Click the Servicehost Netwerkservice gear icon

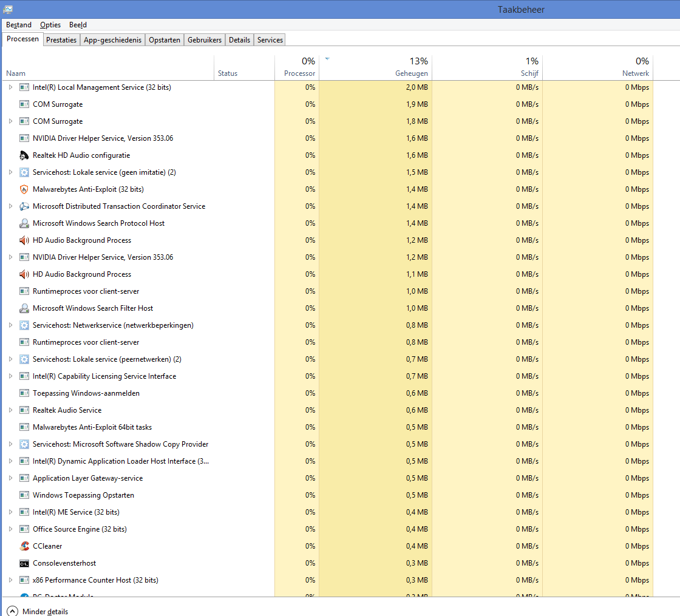tap(24, 325)
